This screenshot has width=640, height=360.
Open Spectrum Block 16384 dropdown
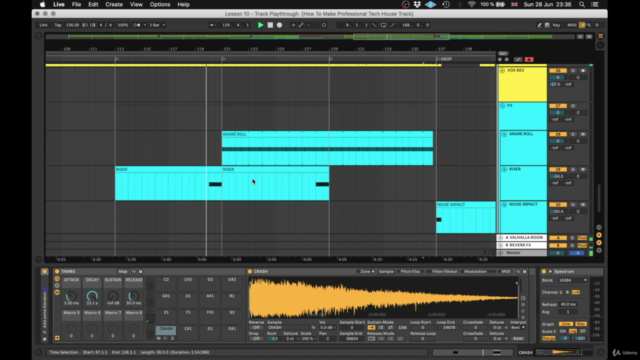[572, 280]
